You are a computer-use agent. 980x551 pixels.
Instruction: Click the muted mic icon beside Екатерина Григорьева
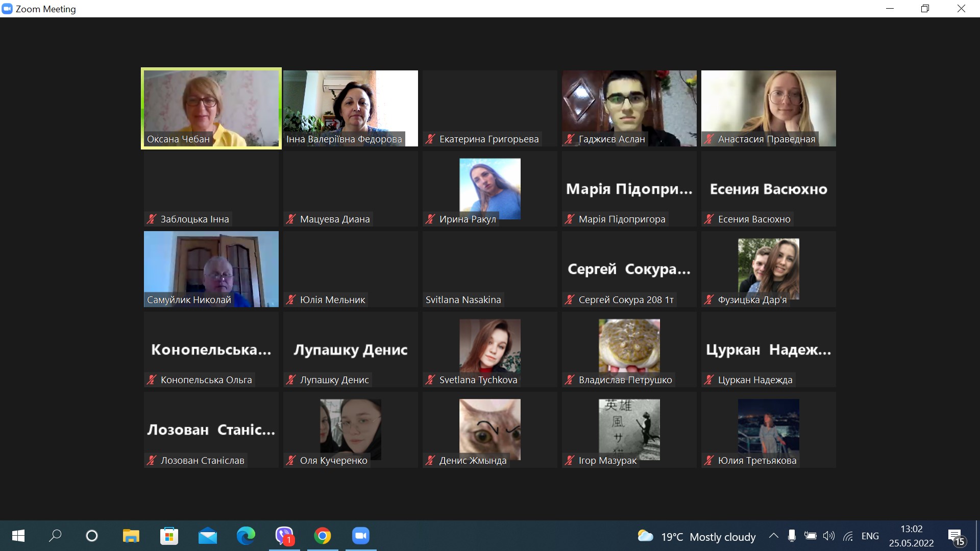click(x=430, y=139)
